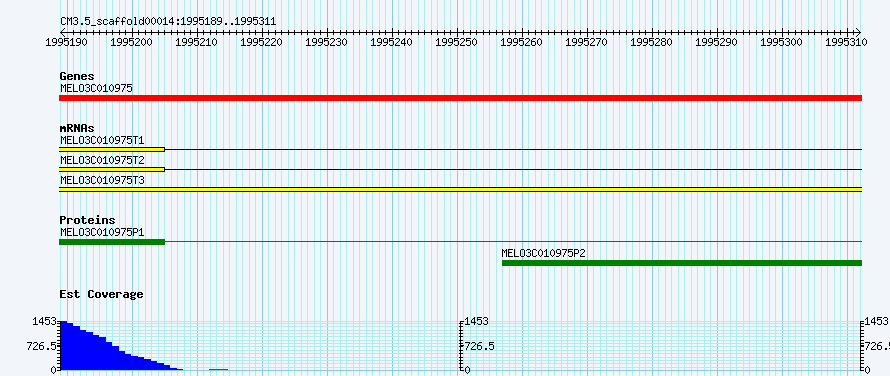This screenshot has height=376, width=890.
Task: Click the red MELO3C010975 gene bar
Action: [460, 98]
